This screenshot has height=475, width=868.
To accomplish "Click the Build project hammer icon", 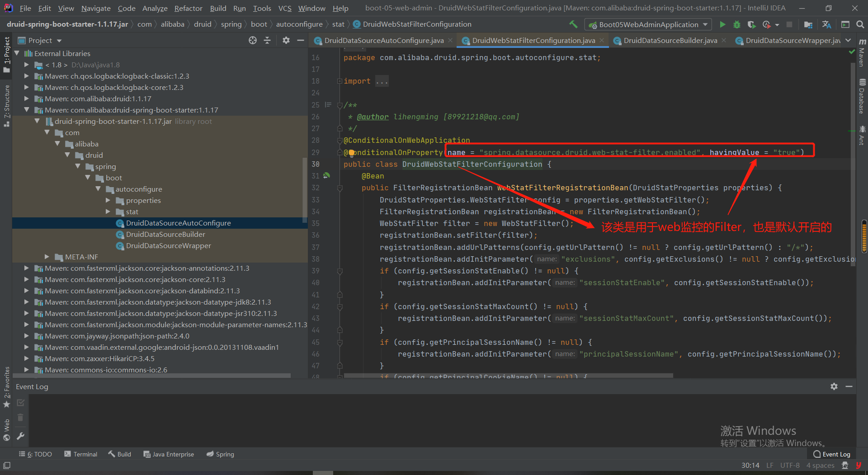I will click(573, 24).
